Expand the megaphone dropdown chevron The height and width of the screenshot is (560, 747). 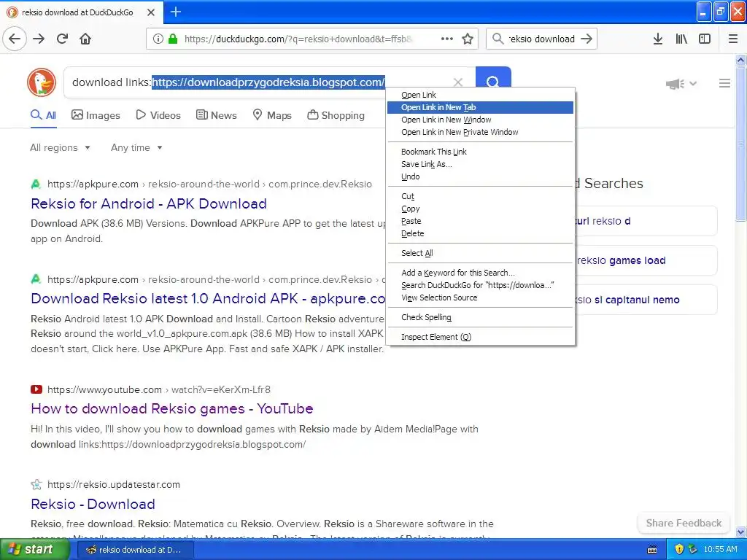693,84
